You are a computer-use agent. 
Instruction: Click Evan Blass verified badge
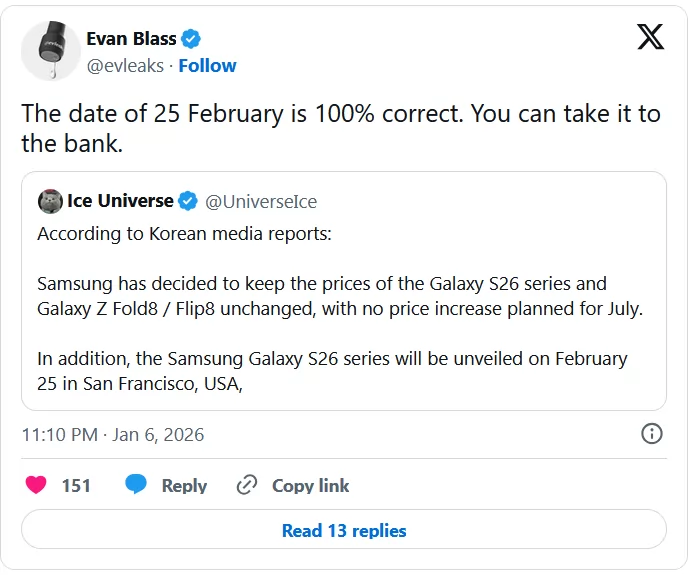click(x=192, y=39)
